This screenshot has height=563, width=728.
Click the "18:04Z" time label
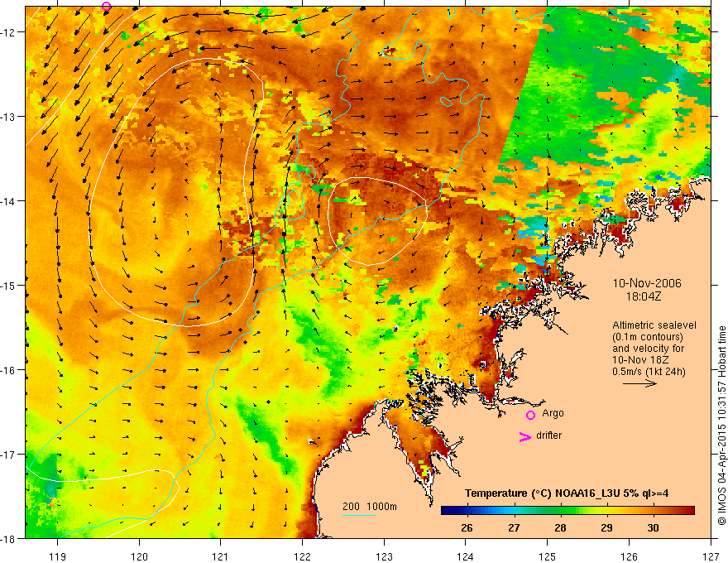(x=644, y=296)
